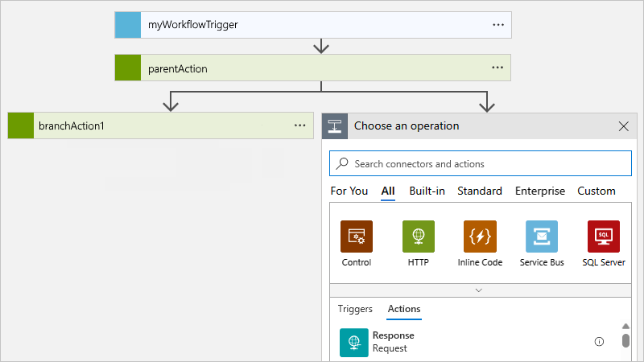Switch to the Triggers tab

355,309
